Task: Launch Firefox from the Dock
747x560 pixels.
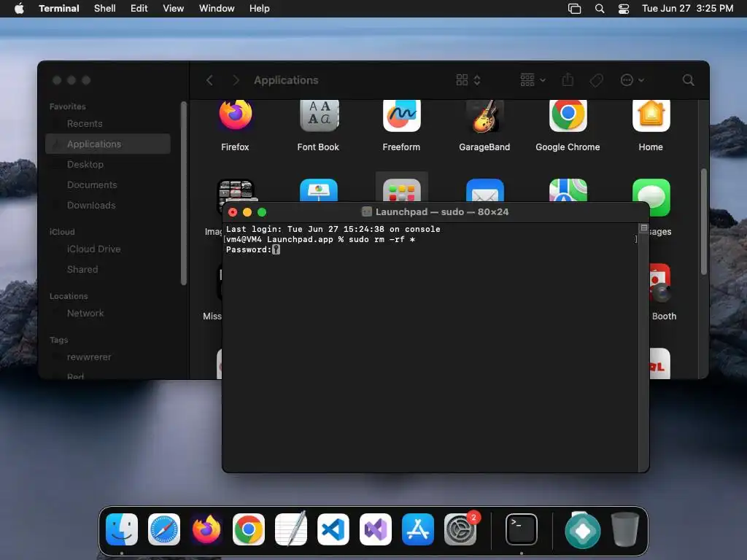Action: pos(206,529)
